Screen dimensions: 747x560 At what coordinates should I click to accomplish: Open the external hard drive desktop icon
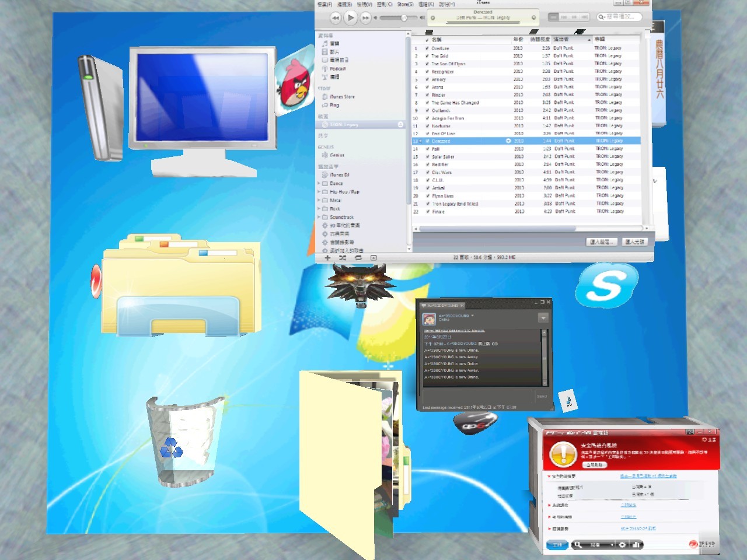click(100, 108)
